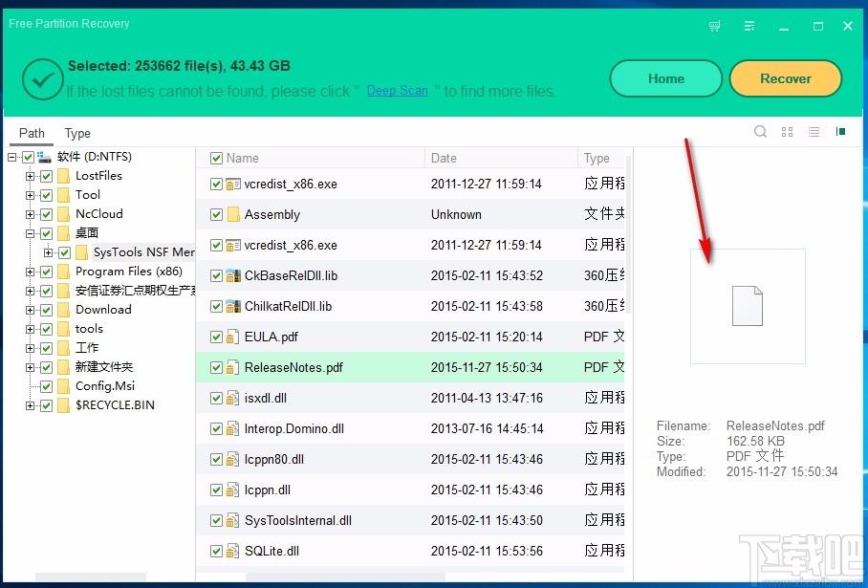868x588 pixels.
Task: Click the NcCloud folder icon
Action: point(64,214)
